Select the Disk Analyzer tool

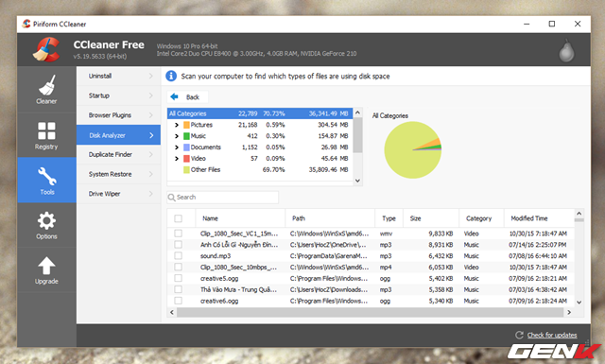118,135
